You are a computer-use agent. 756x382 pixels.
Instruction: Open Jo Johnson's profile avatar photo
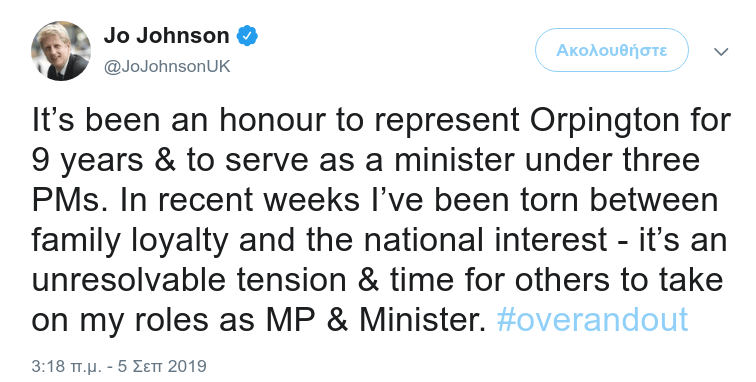[61, 51]
